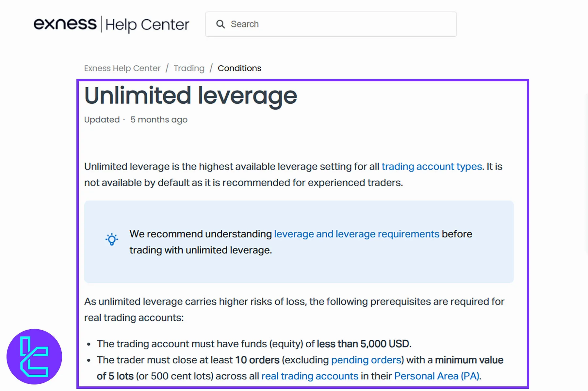The height and width of the screenshot is (391, 588).
Task: Click the bold less than 5,000 USD text
Action: tap(363, 344)
